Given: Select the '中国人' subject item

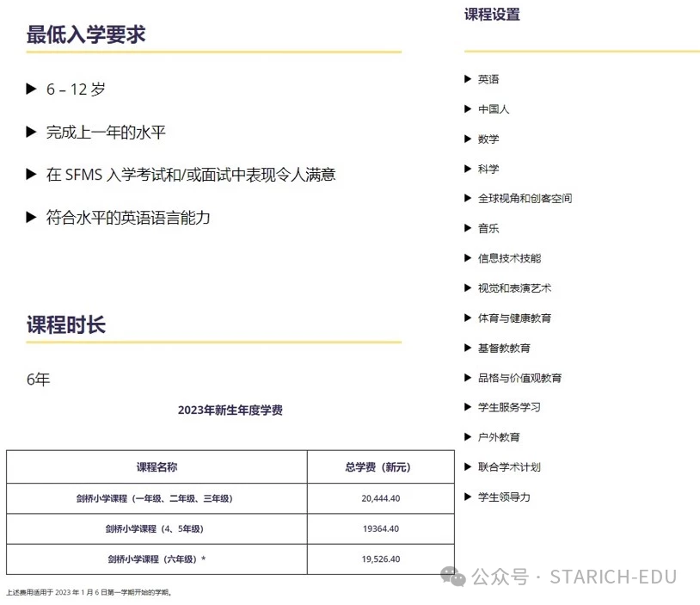Looking at the screenshot, I should coord(494,109).
